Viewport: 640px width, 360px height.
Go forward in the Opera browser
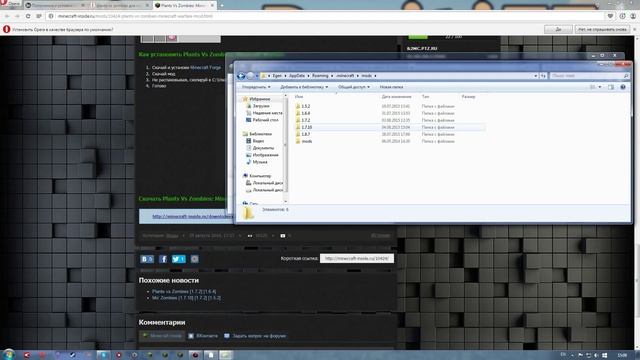(x=17, y=16)
